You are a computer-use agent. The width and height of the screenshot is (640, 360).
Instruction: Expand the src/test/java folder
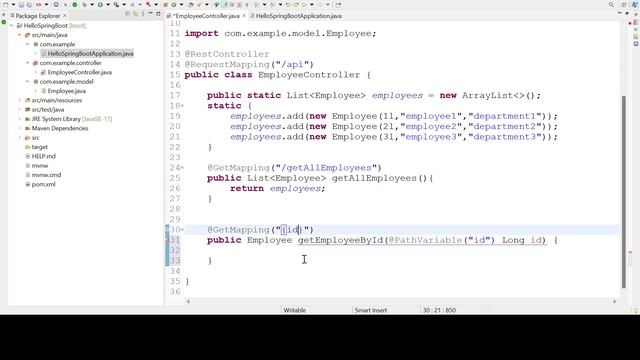(x=20, y=109)
